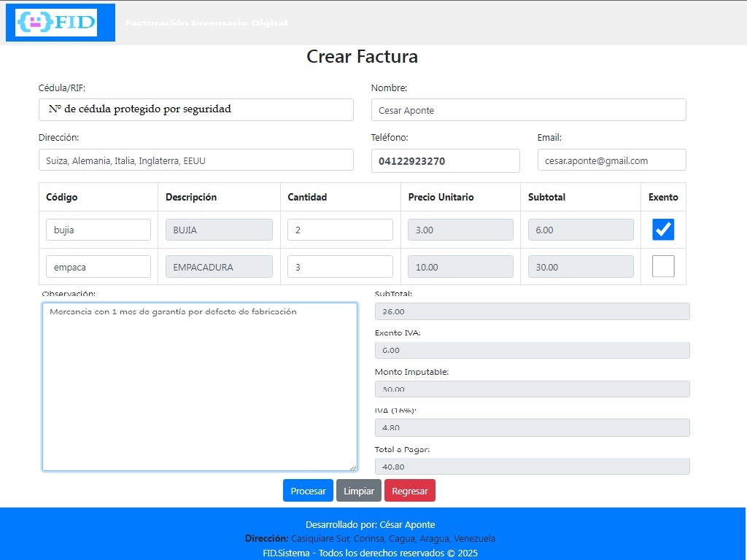
Task: Focus the Cédula/RIF input field
Action: click(x=196, y=109)
